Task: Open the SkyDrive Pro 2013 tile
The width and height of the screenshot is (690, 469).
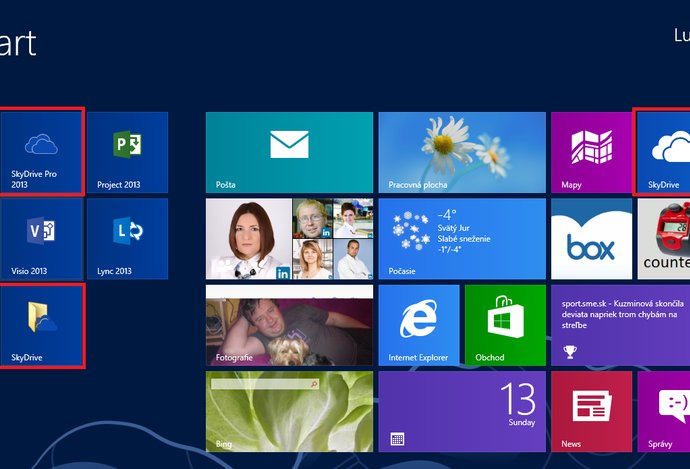Action: click(x=41, y=152)
